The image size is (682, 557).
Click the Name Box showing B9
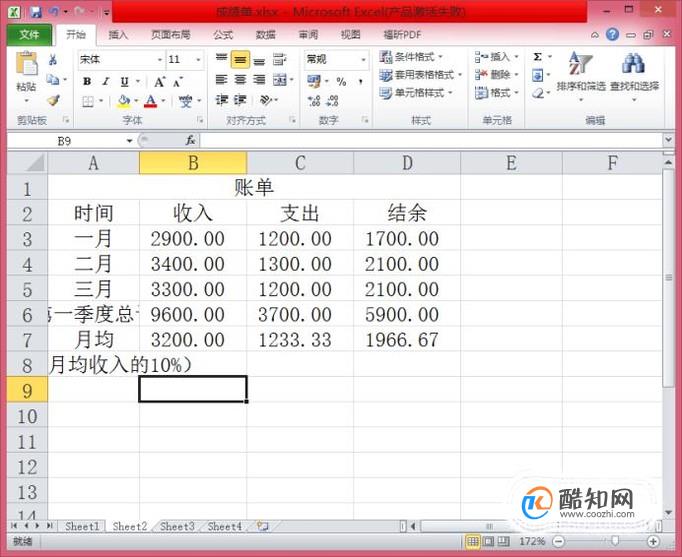pyautogui.click(x=65, y=141)
